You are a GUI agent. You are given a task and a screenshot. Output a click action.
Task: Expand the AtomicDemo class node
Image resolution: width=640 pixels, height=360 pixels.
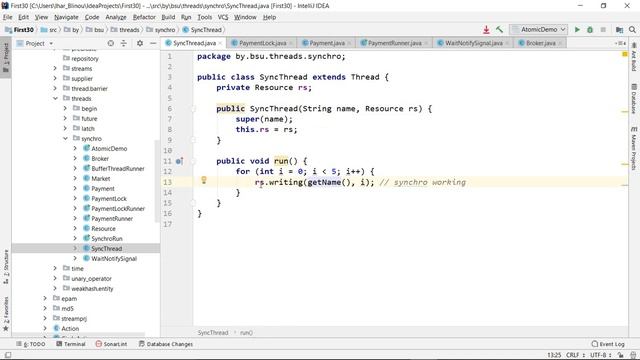click(x=75, y=149)
